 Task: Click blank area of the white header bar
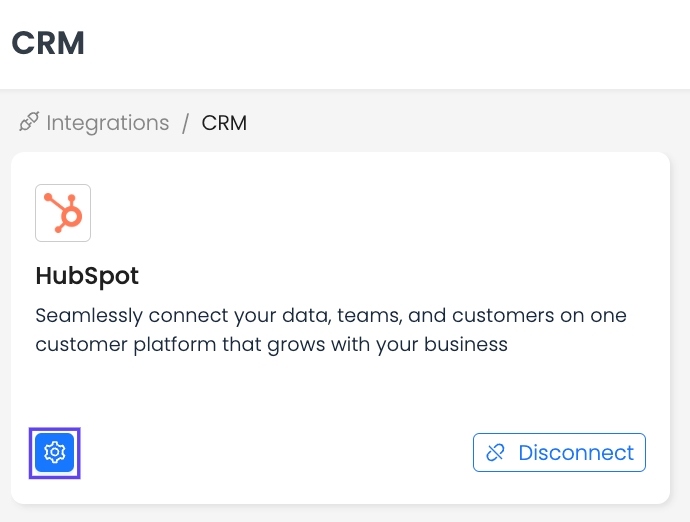tap(400, 45)
